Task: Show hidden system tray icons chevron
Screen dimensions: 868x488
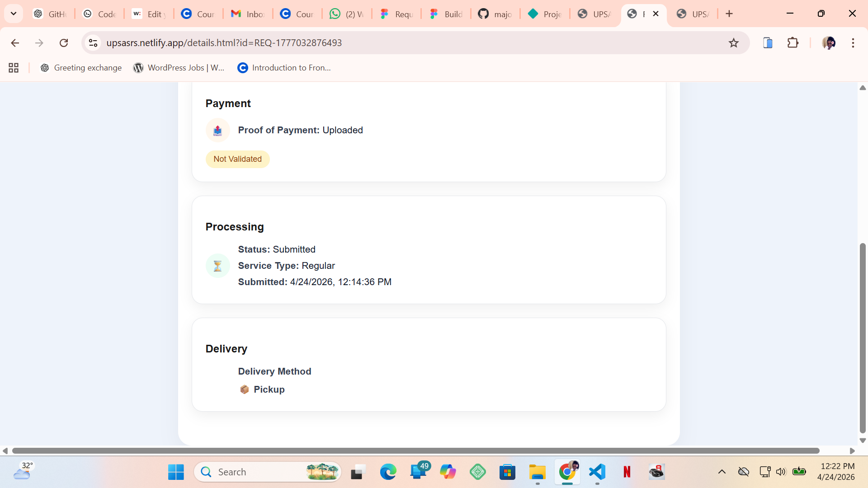Action: pyautogui.click(x=722, y=472)
